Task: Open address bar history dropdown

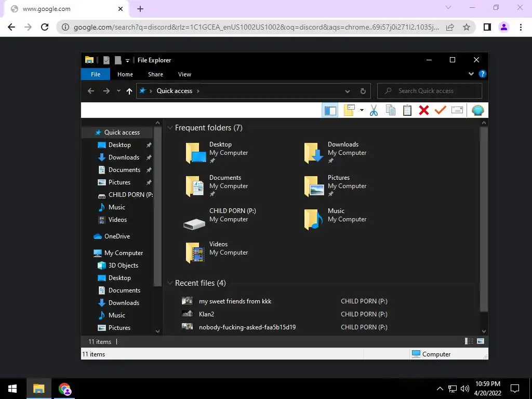Action: pos(348,91)
